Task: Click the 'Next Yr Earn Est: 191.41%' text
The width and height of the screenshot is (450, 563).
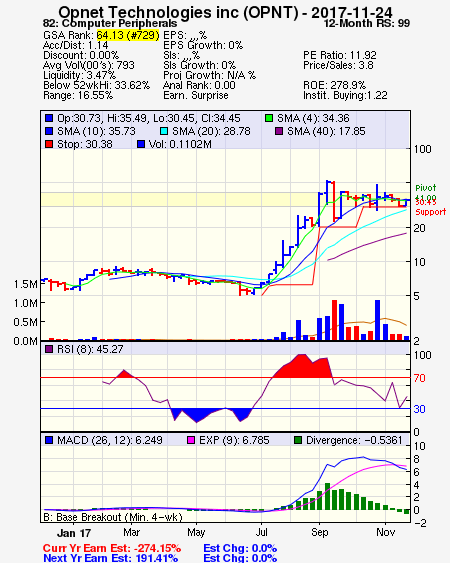Action: pyautogui.click(x=111, y=558)
